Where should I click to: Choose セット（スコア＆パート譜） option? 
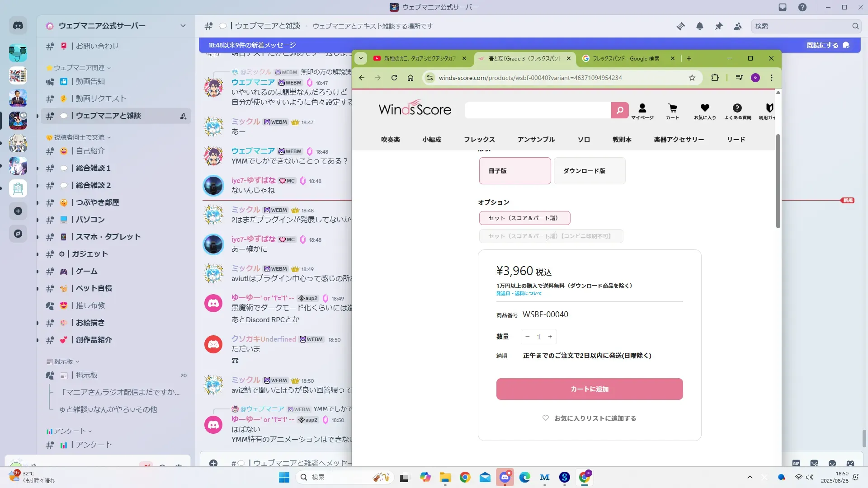pyautogui.click(x=524, y=218)
